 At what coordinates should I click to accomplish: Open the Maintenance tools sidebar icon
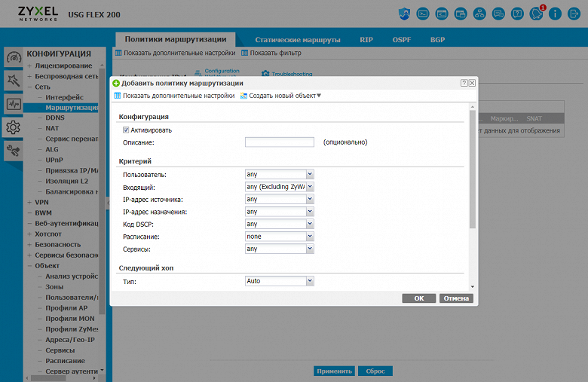[x=14, y=151]
